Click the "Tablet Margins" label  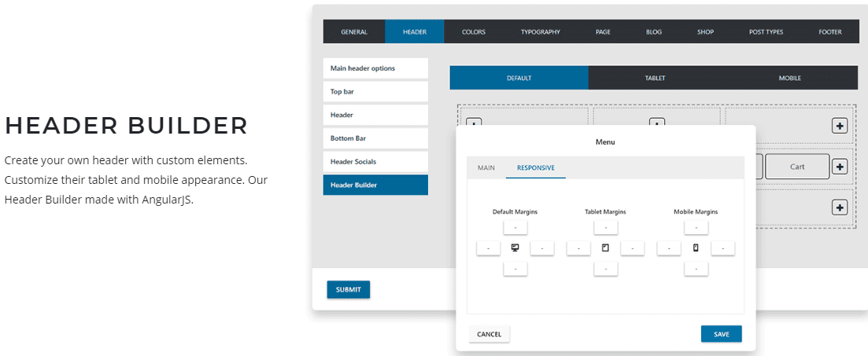point(606,211)
